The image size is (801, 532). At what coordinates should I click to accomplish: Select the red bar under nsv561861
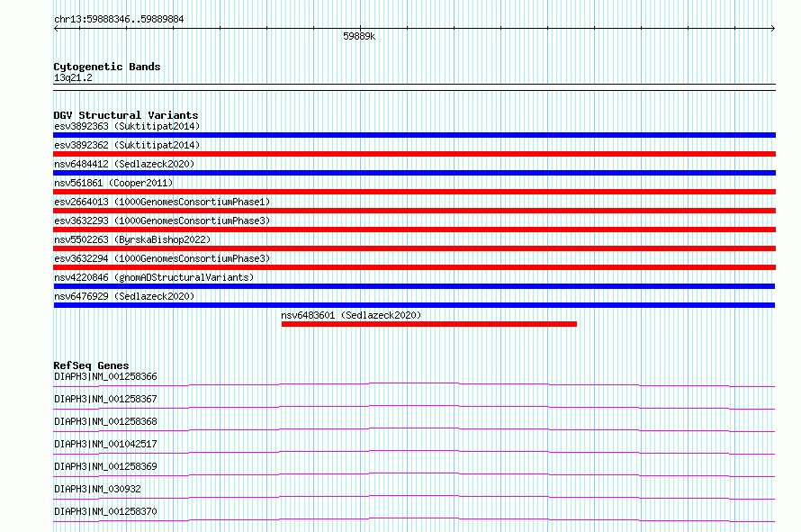[x=414, y=192]
